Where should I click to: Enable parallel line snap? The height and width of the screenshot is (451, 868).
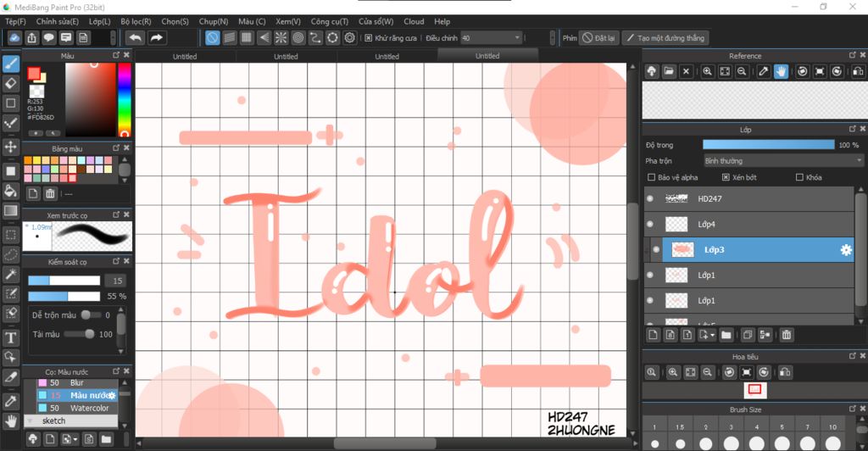click(x=230, y=37)
